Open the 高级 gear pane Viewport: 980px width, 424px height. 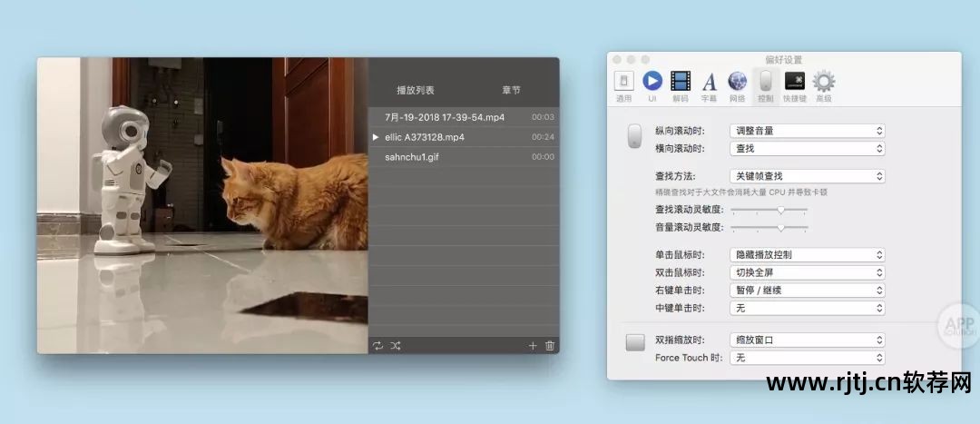(x=824, y=86)
